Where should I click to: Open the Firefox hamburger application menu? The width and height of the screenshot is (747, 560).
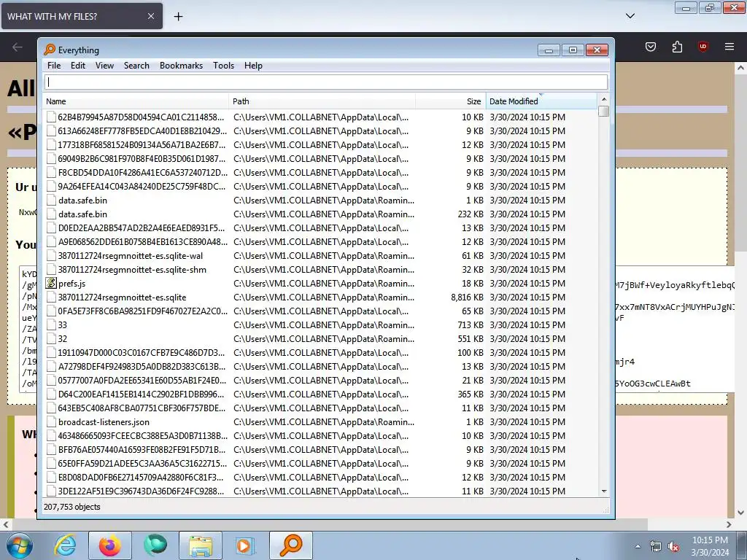tap(729, 47)
